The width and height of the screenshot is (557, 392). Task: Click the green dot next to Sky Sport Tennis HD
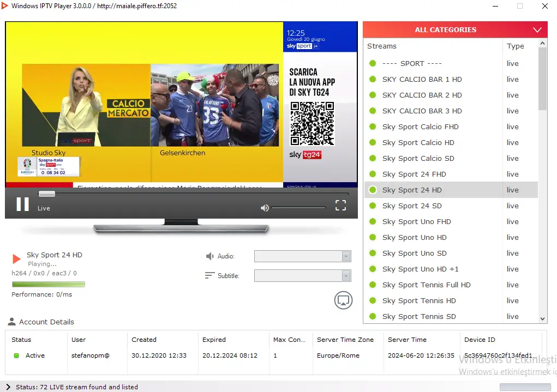click(373, 300)
